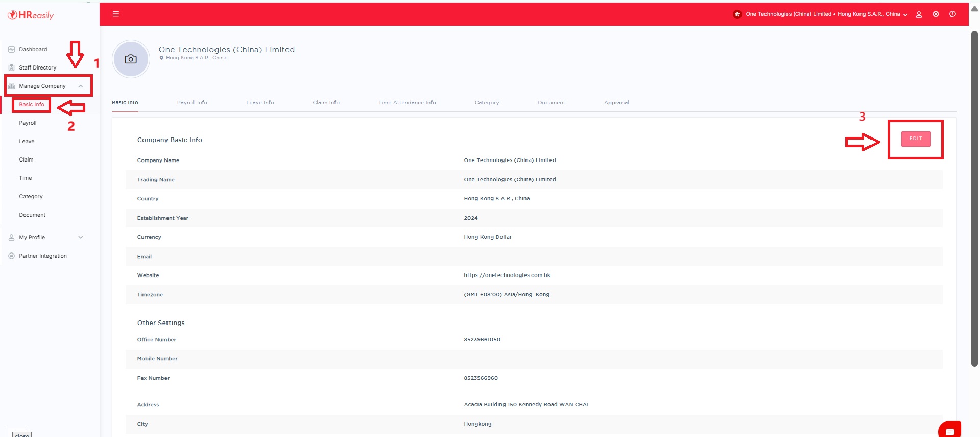This screenshot has width=980, height=437.
Task: Select Claim in sidebar submenu
Action: [26, 160]
